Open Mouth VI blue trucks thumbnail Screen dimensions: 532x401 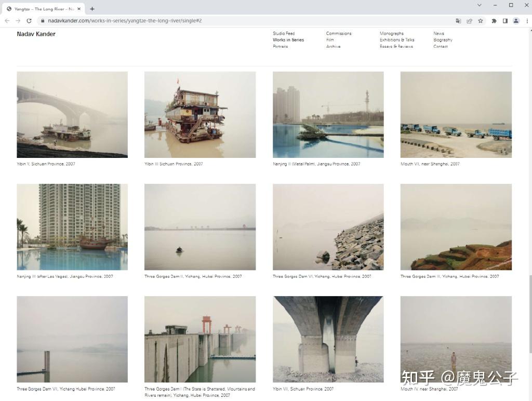coord(456,115)
